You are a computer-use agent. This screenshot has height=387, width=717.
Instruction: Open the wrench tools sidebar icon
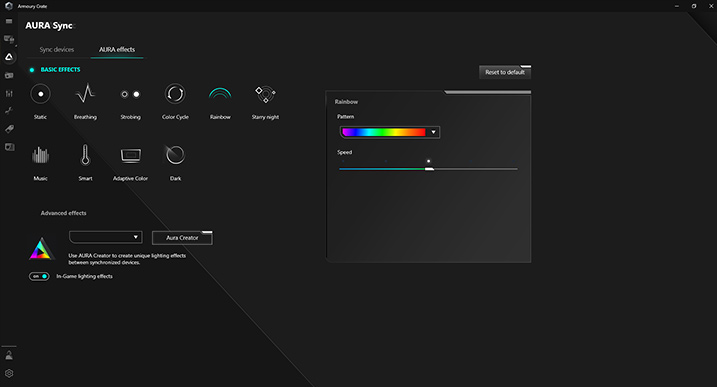[x=9, y=111]
